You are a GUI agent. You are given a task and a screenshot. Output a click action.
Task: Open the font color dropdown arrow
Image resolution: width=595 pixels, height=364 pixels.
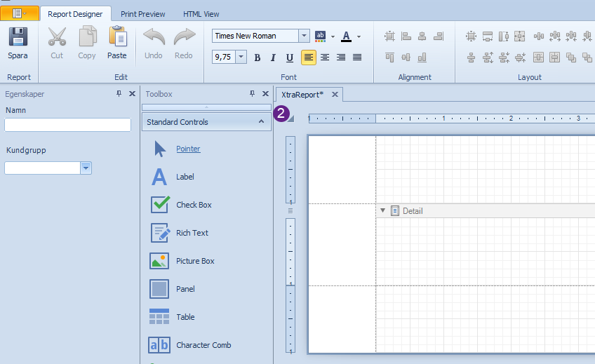[x=359, y=36]
